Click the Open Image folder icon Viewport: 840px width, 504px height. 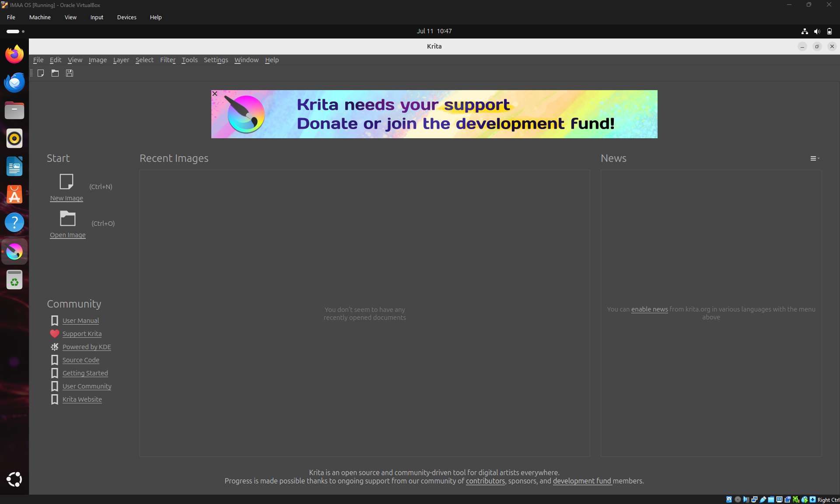tap(68, 218)
